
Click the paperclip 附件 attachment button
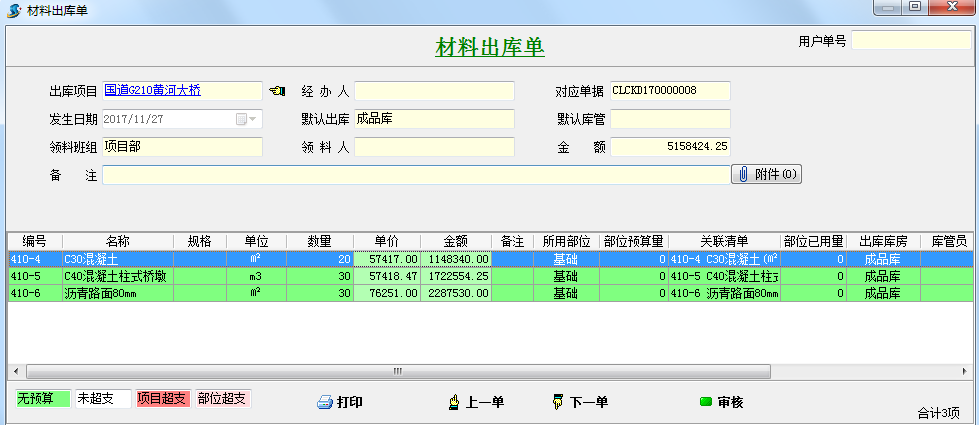(x=767, y=175)
